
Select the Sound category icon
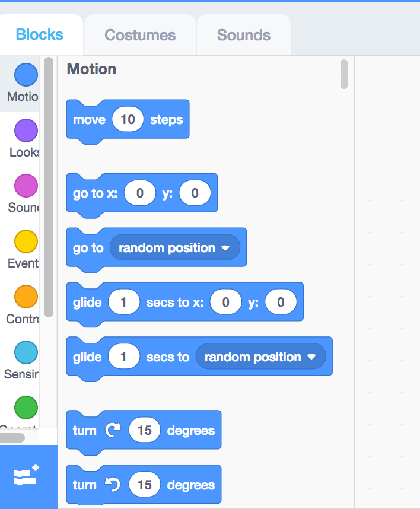coord(25,185)
